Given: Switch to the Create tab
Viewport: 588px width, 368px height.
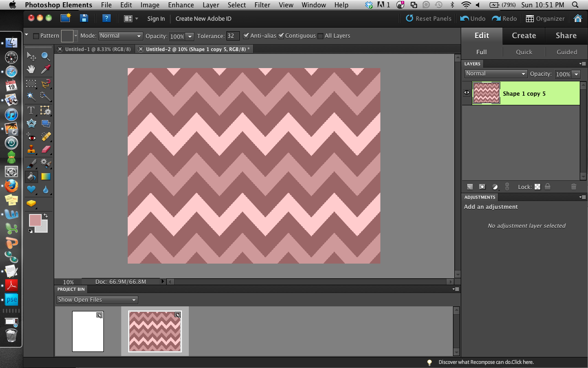Looking at the screenshot, I should point(524,35).
